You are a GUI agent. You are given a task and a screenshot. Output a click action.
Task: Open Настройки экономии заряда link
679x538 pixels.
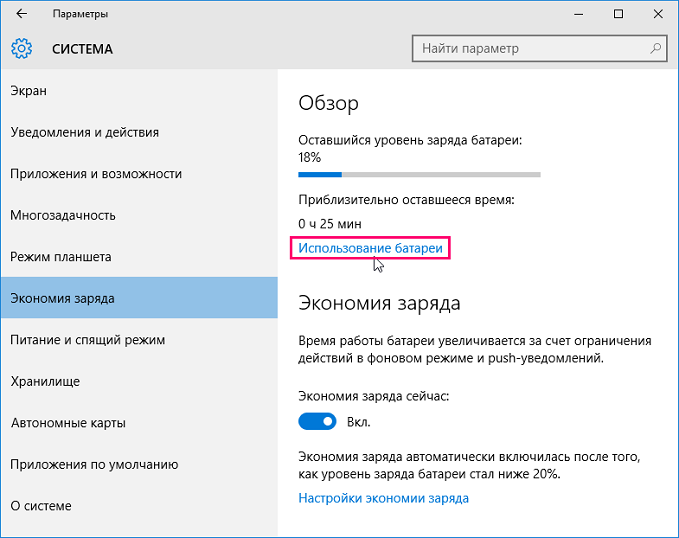coord(383,498)
